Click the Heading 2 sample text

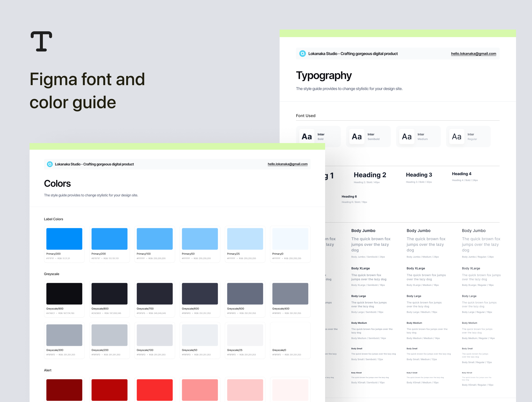370,175
